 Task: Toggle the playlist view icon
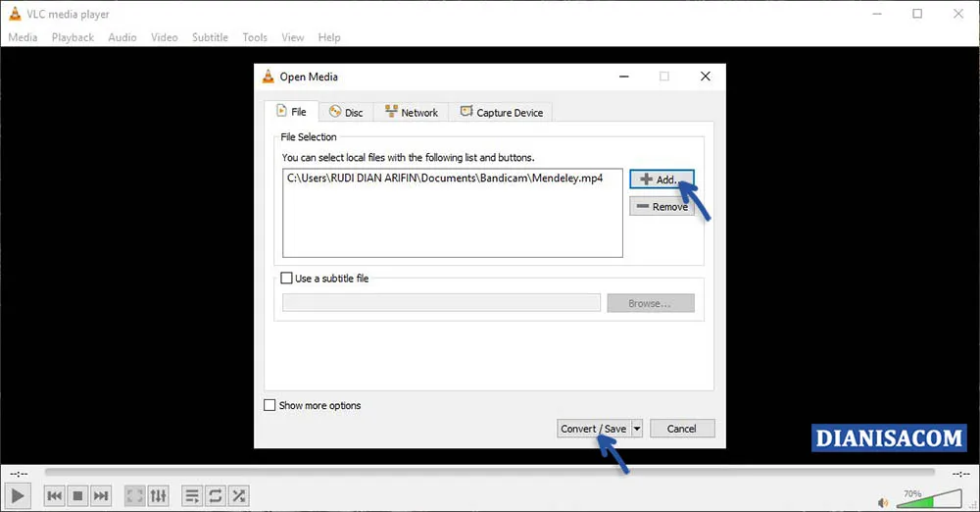(x=192, y=496)
